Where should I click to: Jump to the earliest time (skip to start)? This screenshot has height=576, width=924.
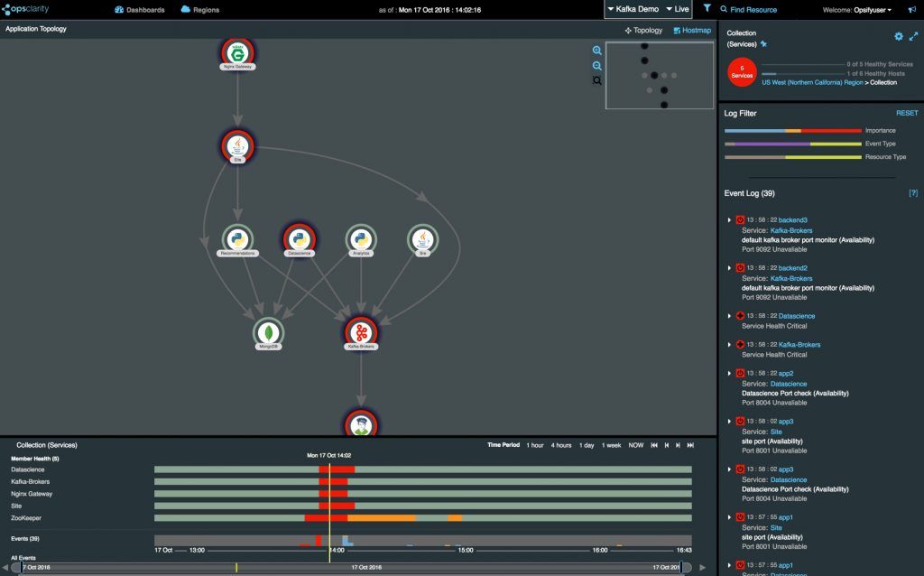pyautogui.click(x=654, y=445)
